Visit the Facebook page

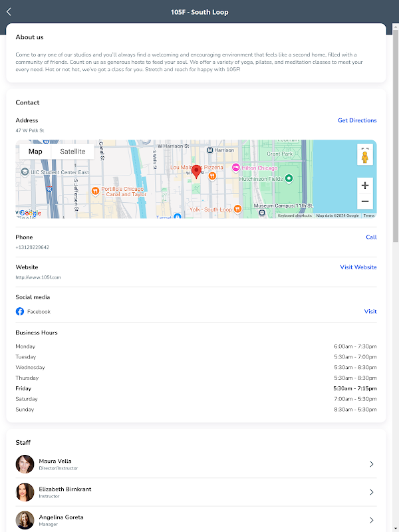[x=370, y=311]
